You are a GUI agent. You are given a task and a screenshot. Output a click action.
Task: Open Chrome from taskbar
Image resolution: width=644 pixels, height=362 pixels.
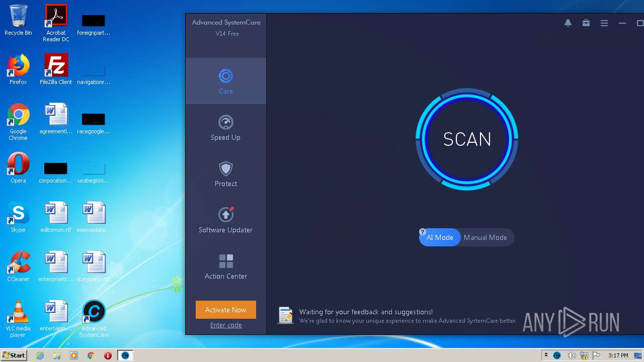[91, 355]
